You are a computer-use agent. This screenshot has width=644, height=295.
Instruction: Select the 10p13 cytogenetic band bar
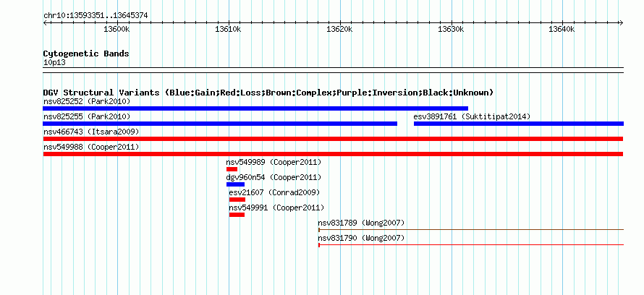tap(334, 70)
